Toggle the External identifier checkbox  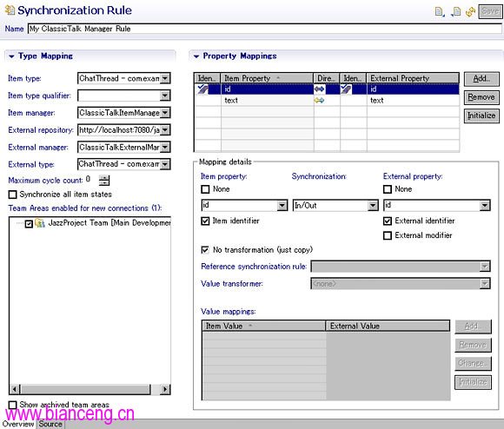coord(388,221)
